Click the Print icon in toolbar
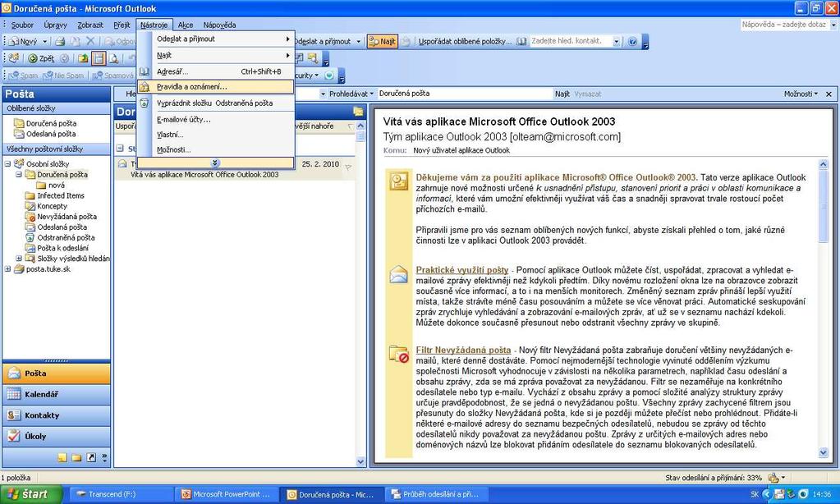 tap(61, 41)
